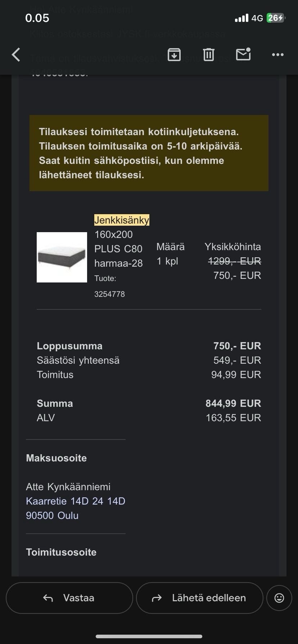Tap the battery indicator in status bar
The height and width of the screenshot is (644, 298).
tap(275, 18)
